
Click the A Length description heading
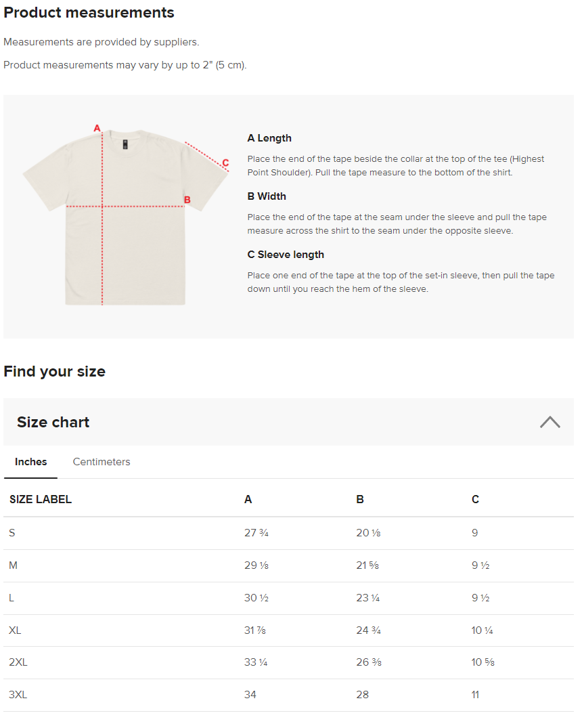point(269,138)
